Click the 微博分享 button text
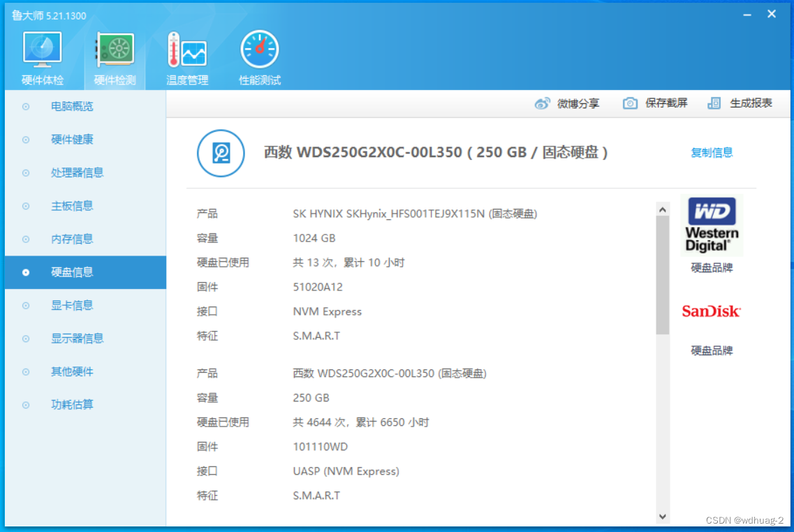Viewport: 794px width, 532px height. pos(578,103)
